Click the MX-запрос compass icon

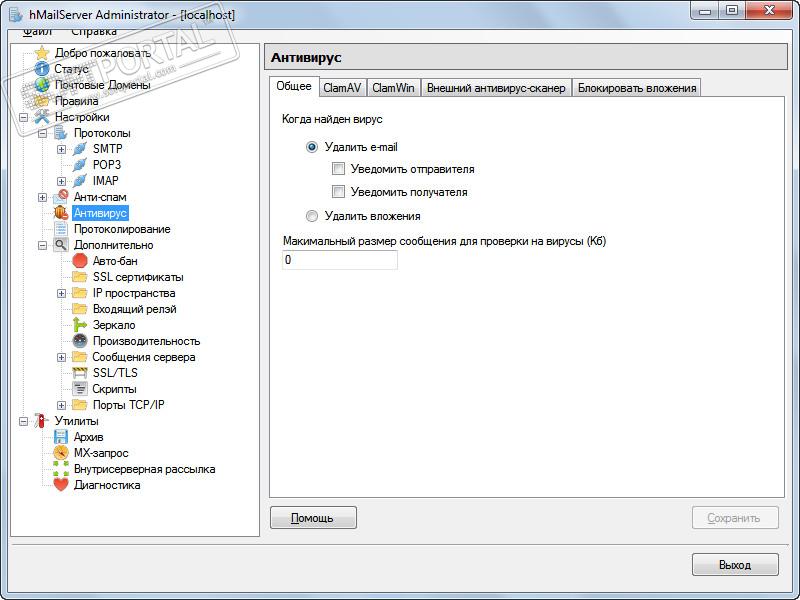[x=61, y=453]
